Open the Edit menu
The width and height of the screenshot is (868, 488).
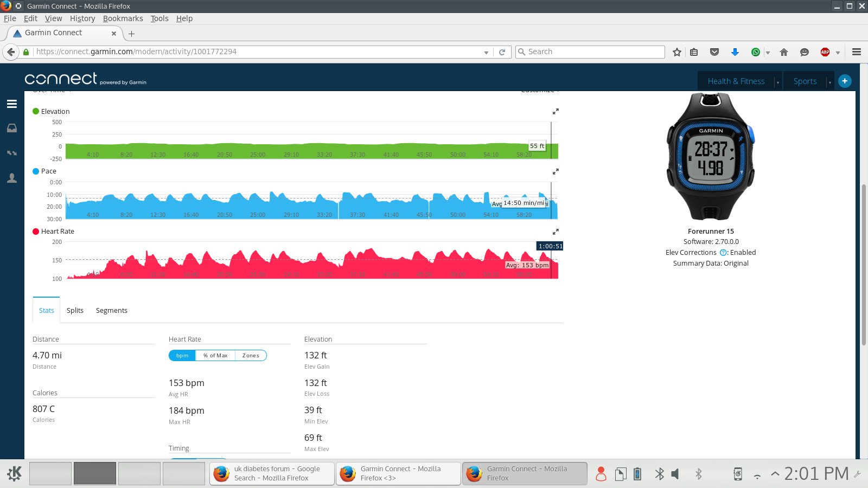30,18
